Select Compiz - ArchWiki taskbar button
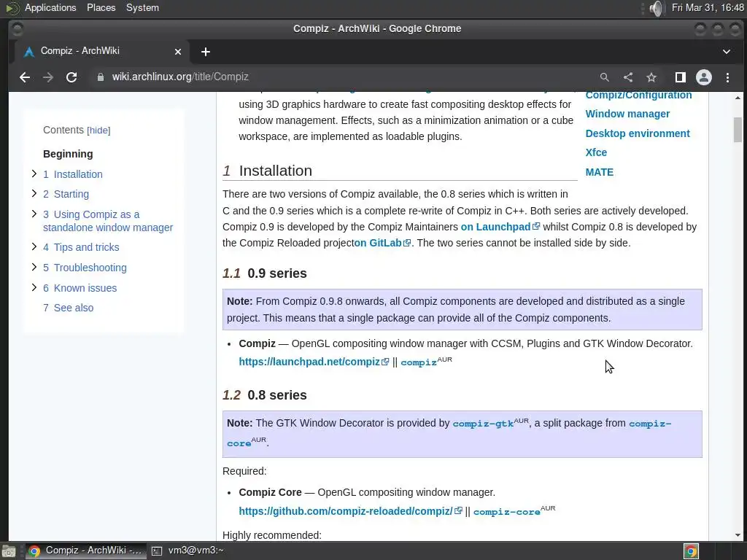Viewport: 747px width, 560px height. 86,551
